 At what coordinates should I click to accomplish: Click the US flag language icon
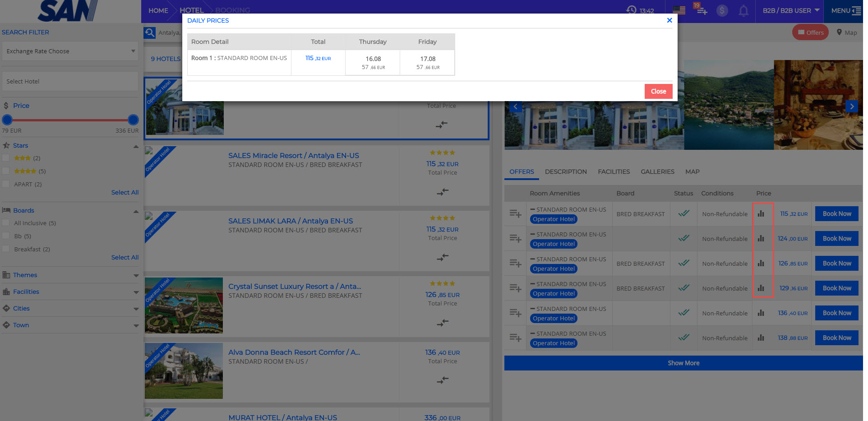[x=679, y=10]
